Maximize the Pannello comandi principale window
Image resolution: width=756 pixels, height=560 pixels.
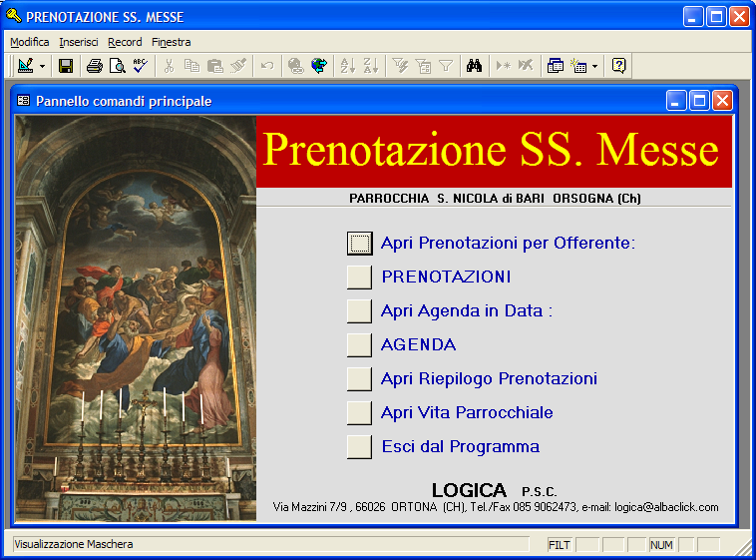coord(699,101)
